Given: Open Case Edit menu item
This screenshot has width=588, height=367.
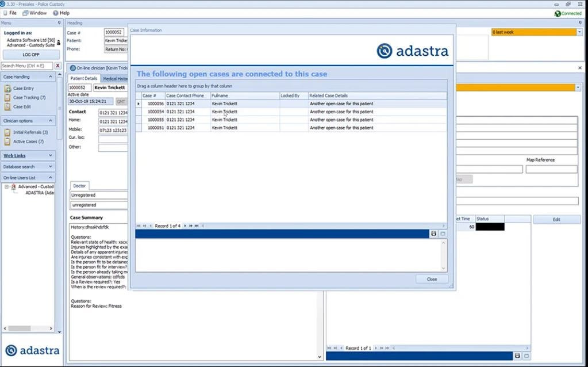Looking at the screenshot, I should click(x=22, y=107).
